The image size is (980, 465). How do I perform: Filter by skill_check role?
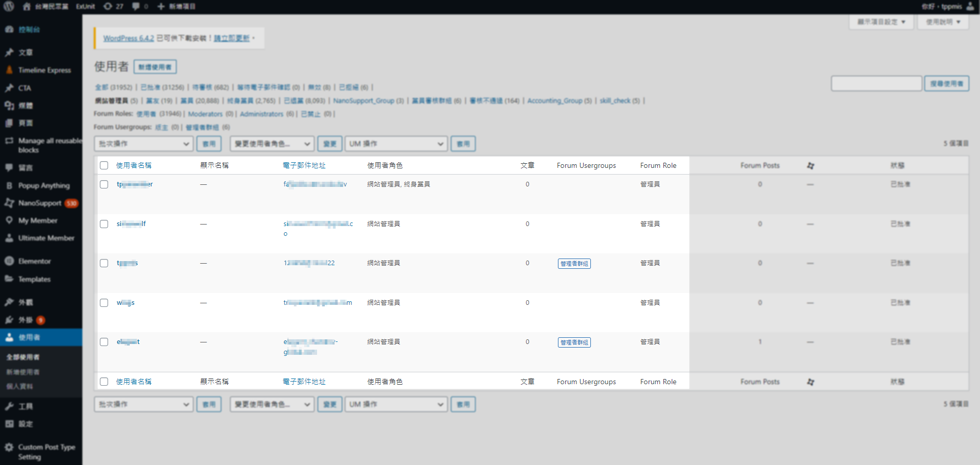pos(615,100)
